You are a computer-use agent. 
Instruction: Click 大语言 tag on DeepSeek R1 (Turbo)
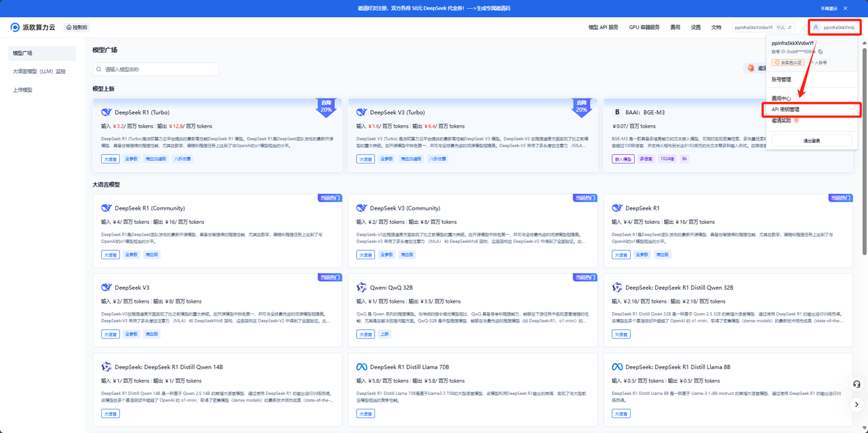110,159
